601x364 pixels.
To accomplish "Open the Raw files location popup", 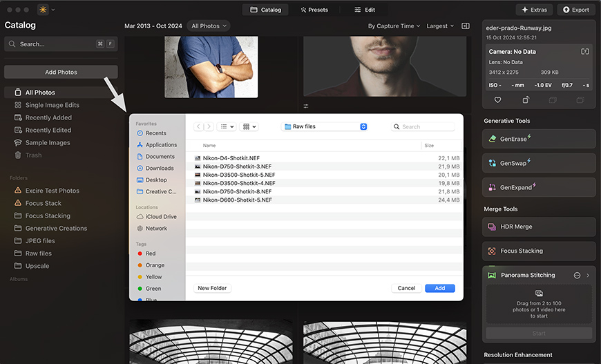I will 324,126.
